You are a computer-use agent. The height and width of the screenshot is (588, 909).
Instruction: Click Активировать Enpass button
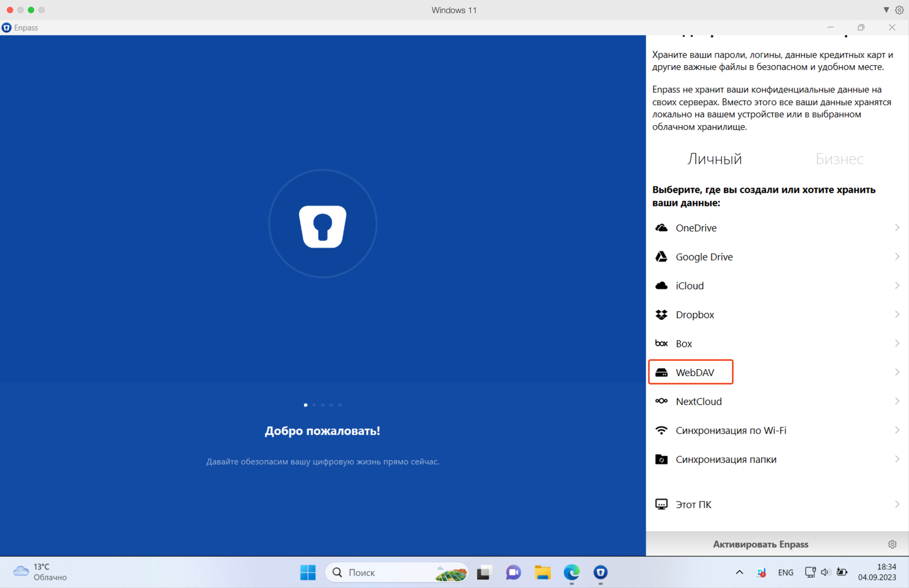(760, 544)
